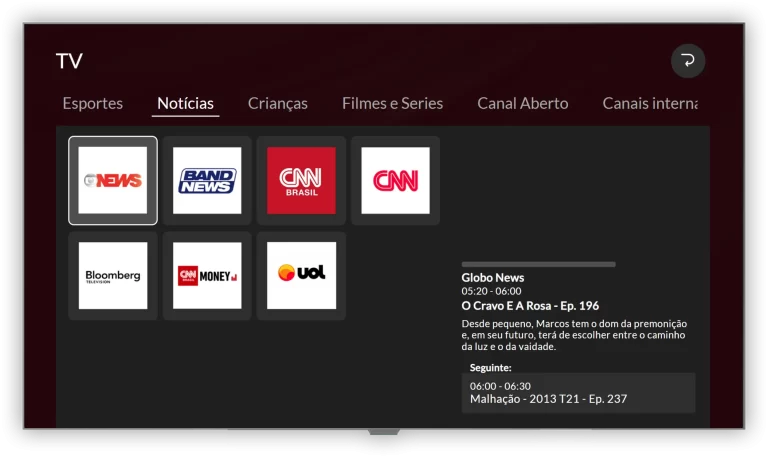Click the current program description text
768x457 pixels.
(x=574, y=335)
